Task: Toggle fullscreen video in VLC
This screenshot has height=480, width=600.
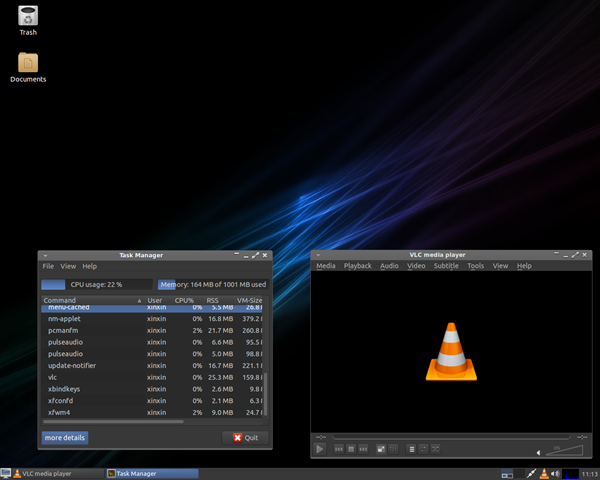Action: [381, 449]
